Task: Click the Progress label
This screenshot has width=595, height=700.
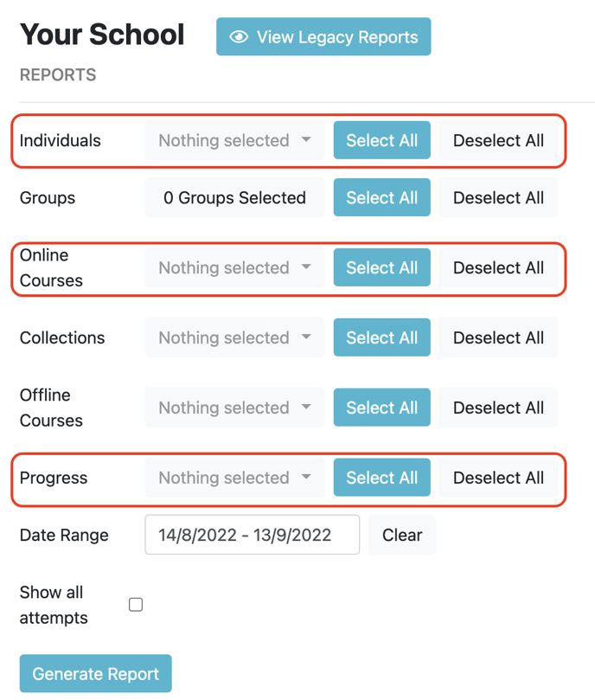Action: pos(54,478)
